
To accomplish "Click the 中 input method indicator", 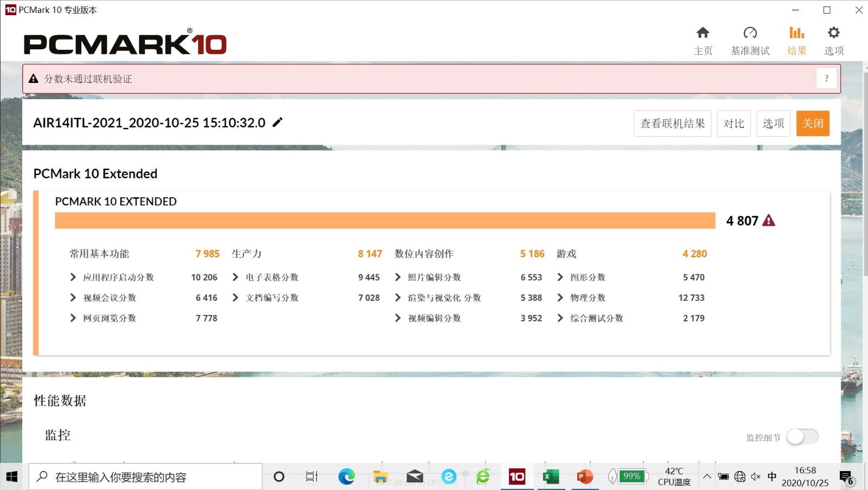I will 772,477.
